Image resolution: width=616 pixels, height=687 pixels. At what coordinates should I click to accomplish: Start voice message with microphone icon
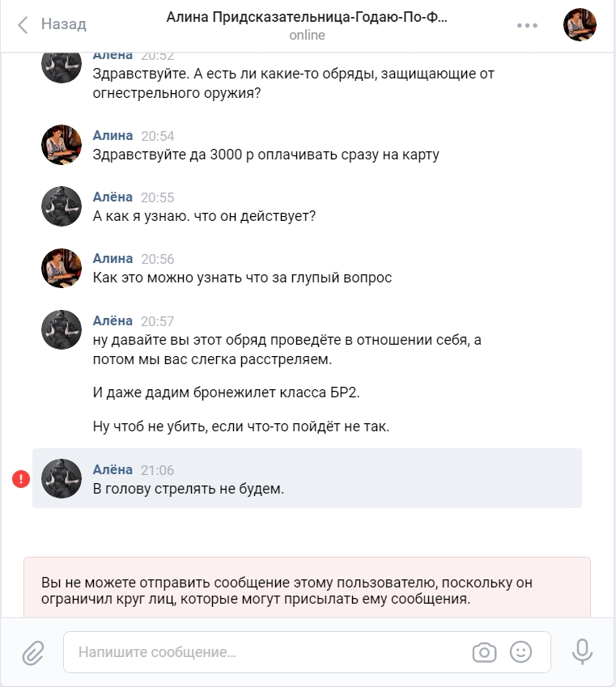(x=582, y=651)
